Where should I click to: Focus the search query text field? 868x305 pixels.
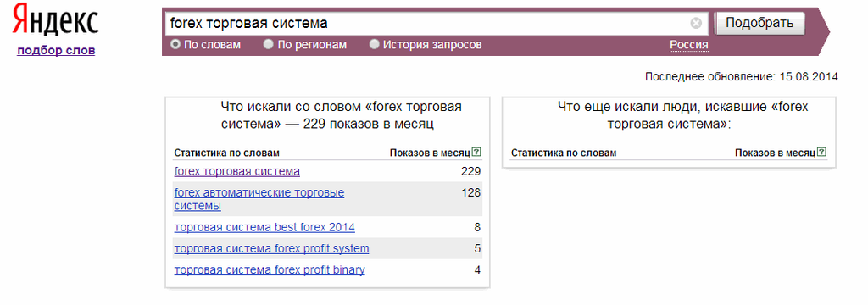click(x=427, y=23)
